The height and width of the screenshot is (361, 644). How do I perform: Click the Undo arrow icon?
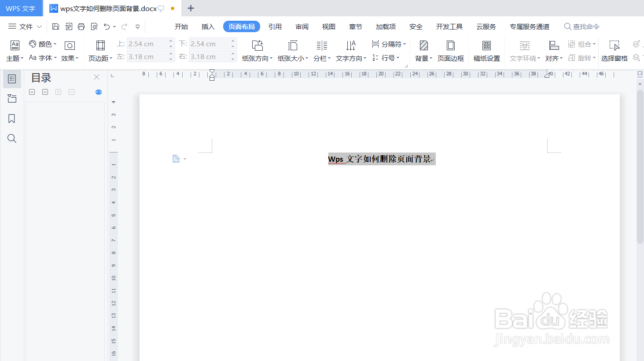point(107,26)
